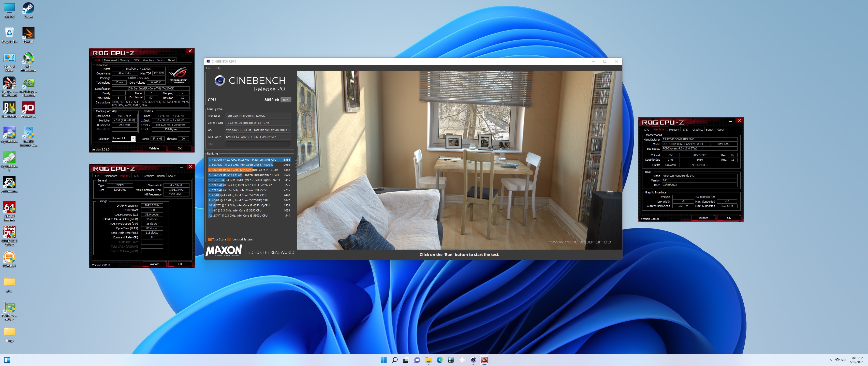Viewport: 868px width, 366px height.
Task: Open This PC desktop icon
Action: [x=9, y=10]
